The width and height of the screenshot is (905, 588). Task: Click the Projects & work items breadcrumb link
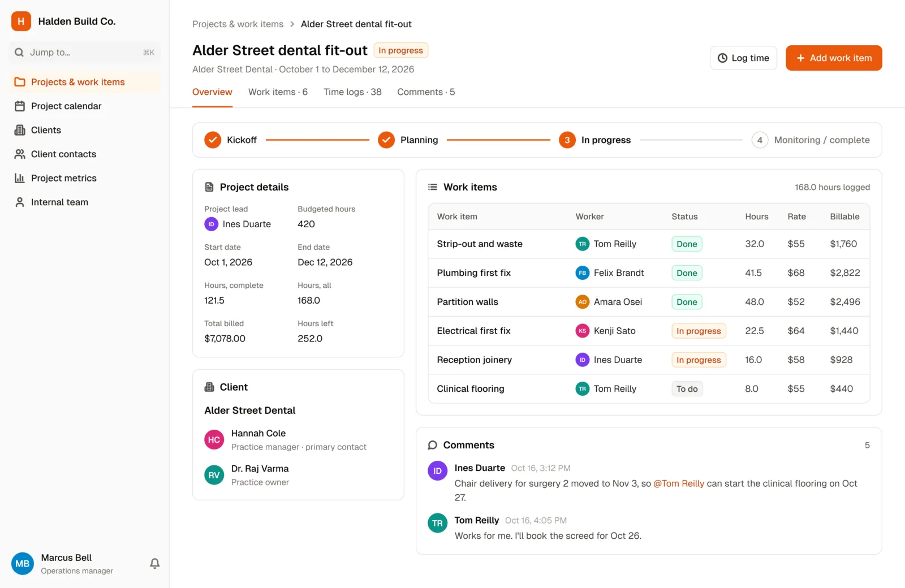pos(238,24)
